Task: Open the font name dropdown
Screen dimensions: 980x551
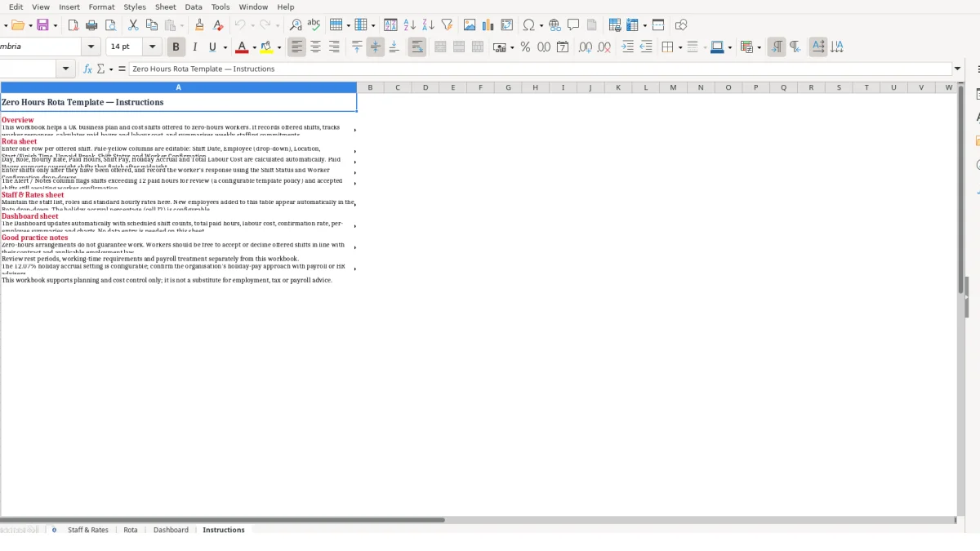Action: (91, 47)
